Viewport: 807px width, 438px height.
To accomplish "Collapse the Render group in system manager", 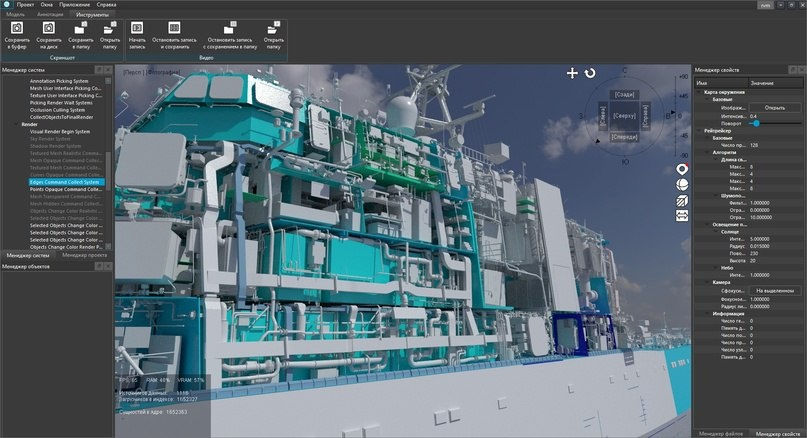I will tap(15, 125).
